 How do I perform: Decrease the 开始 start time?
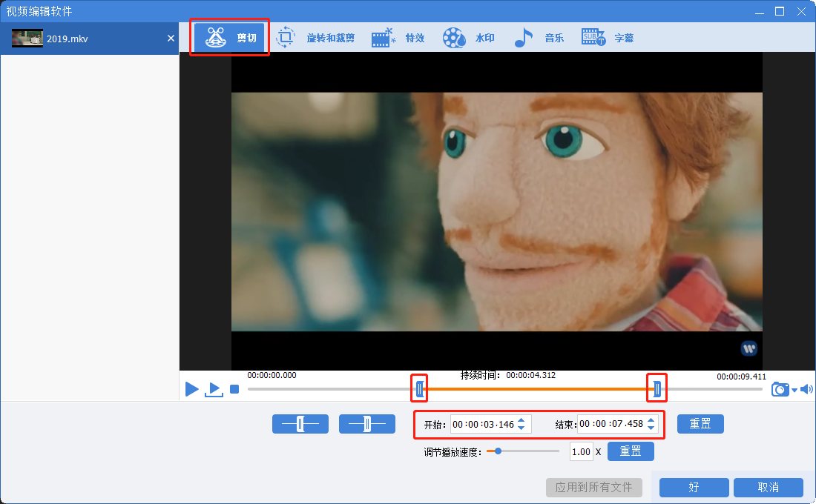click(x=521, y=428)
